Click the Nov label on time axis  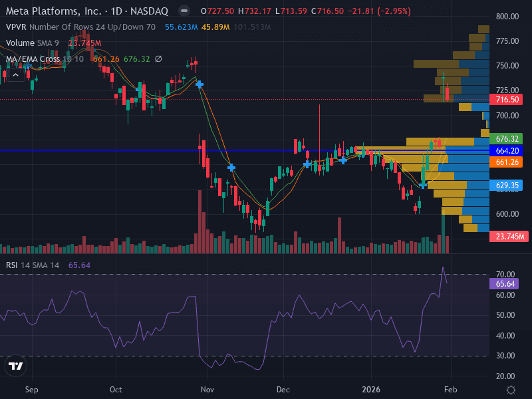pyautogui.click(x=207, y=390)
